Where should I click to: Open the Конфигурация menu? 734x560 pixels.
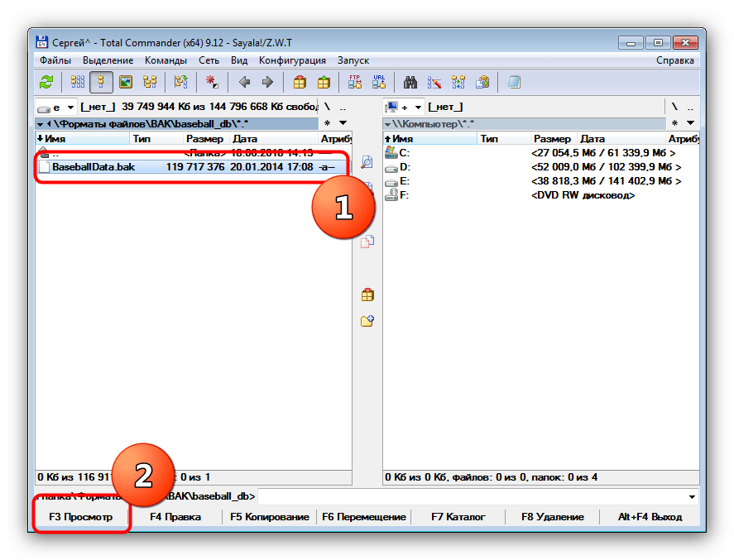coord(292,60)
